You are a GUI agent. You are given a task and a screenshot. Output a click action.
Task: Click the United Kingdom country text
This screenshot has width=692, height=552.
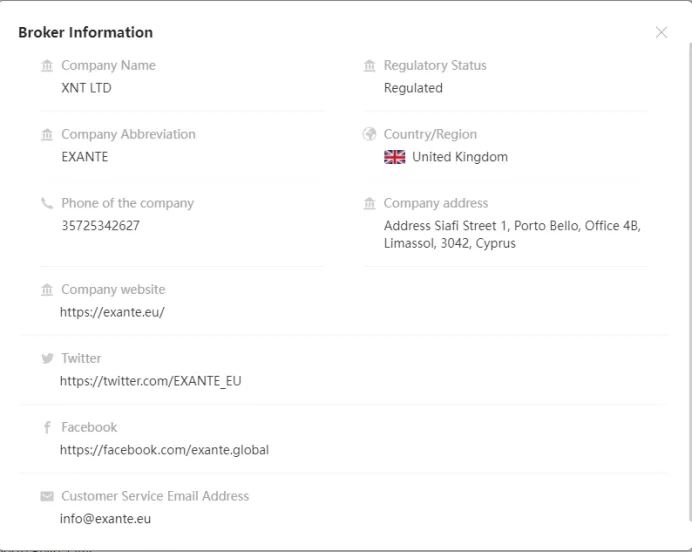(x=460, y=157)
